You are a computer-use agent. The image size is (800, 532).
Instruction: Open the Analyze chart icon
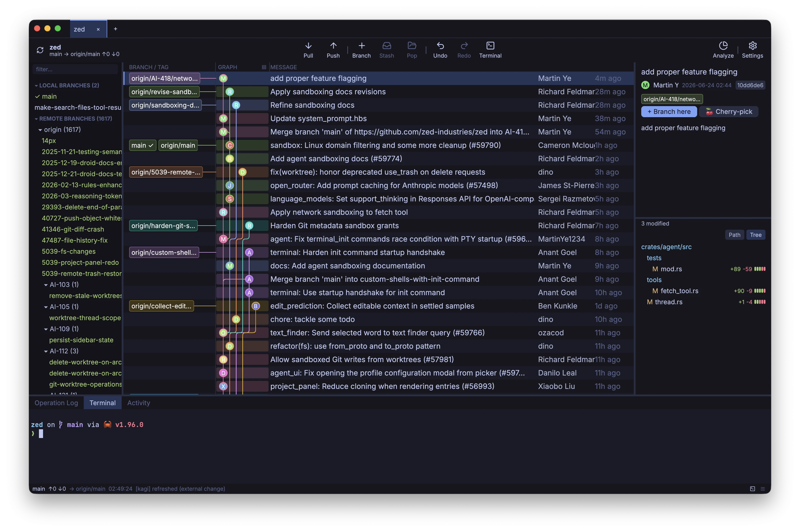point(723,46)
